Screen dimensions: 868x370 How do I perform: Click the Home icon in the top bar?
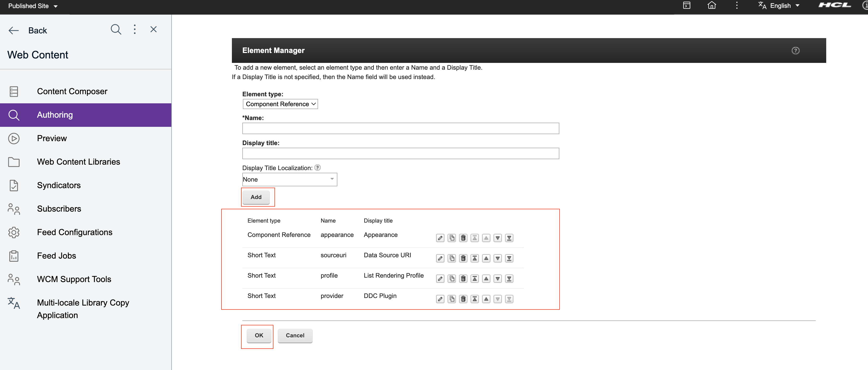pyautogui.click(x=712, y=5)
